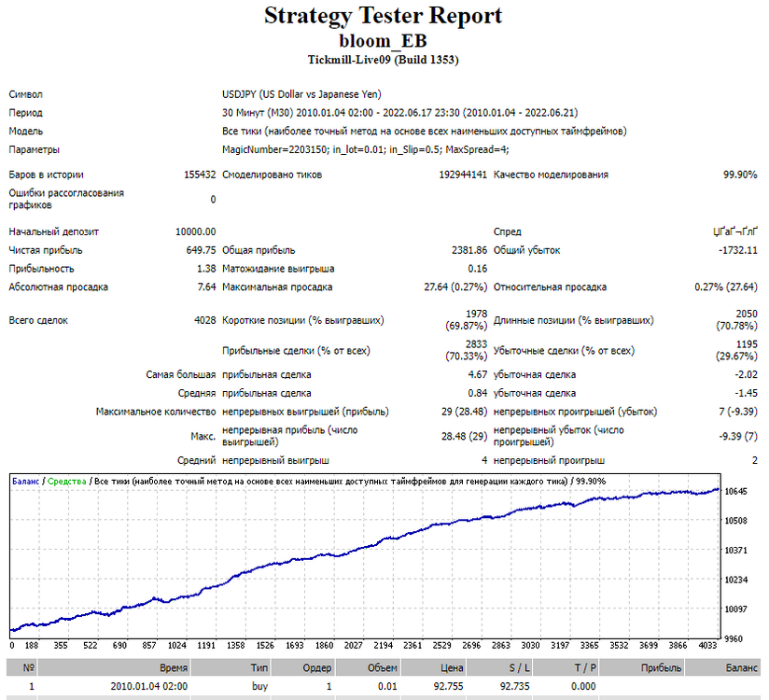
Task: Click the bloom_EB expert name
Action: (383, 41)
